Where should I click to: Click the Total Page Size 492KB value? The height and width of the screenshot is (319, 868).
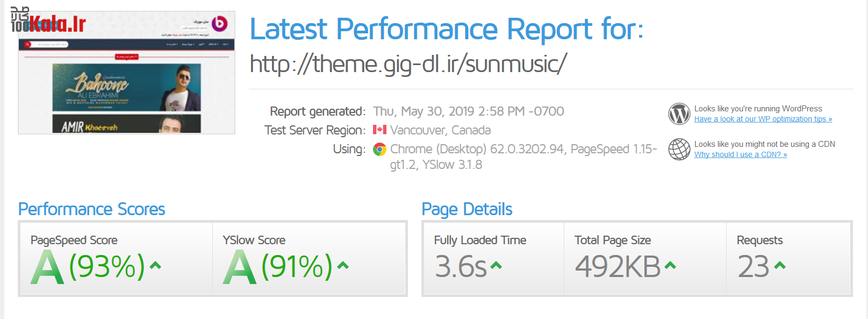[618, 267]
